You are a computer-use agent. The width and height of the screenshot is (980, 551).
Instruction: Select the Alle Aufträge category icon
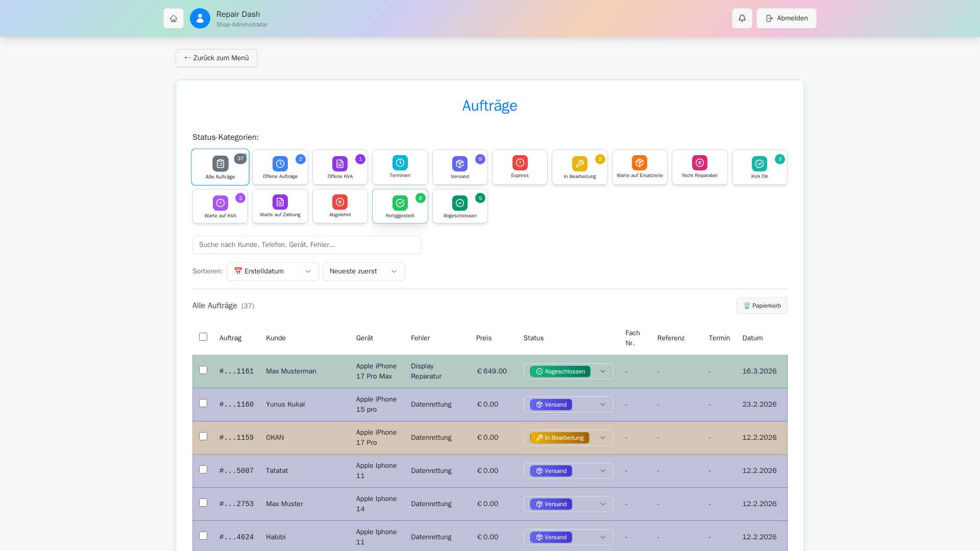pyautogui.click(x=220, y=164)
